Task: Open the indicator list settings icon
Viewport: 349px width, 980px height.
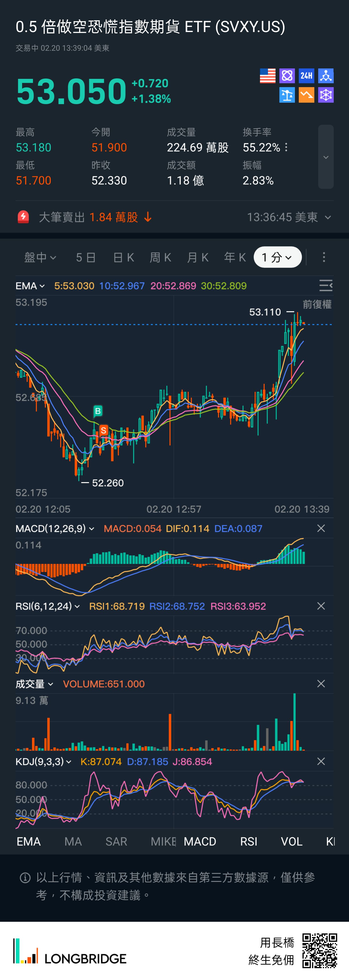Action: (x=325, y=286)
